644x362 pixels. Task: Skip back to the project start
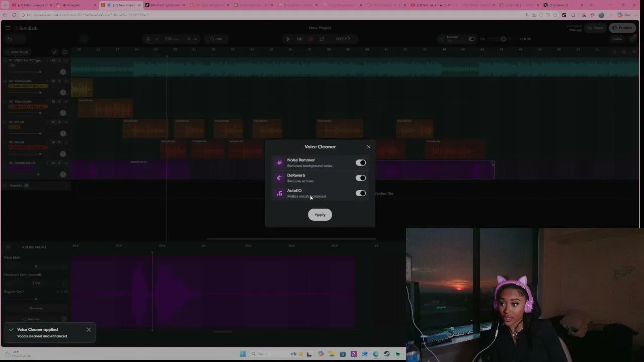[299, 39]
